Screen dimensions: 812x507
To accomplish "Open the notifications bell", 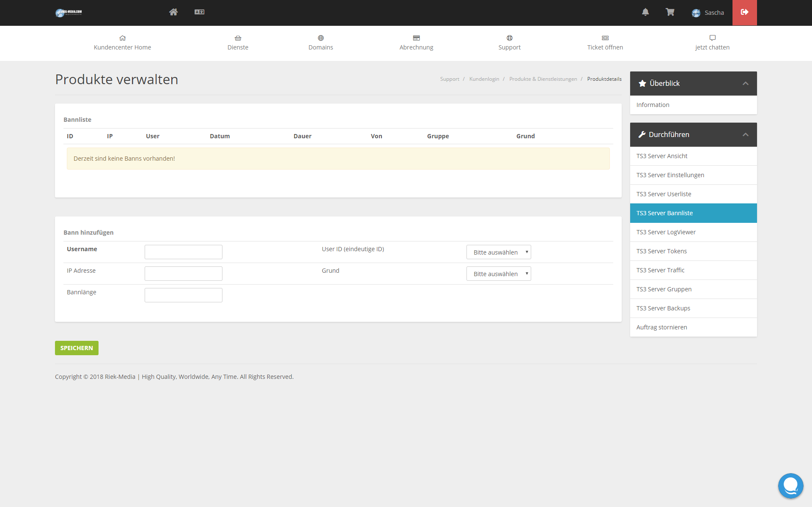I will pos(645,12).
